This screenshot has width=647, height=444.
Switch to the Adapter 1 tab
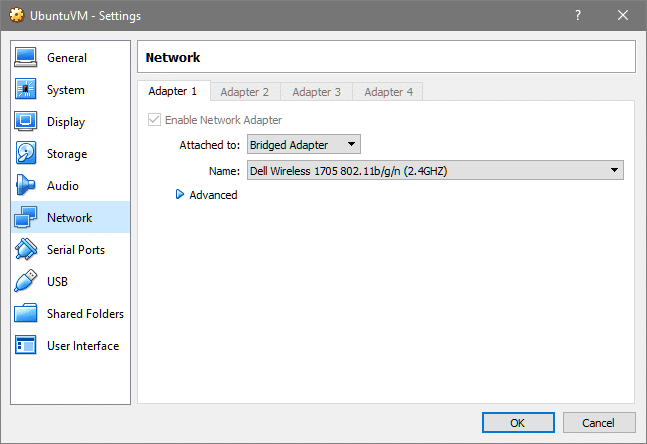173,91
